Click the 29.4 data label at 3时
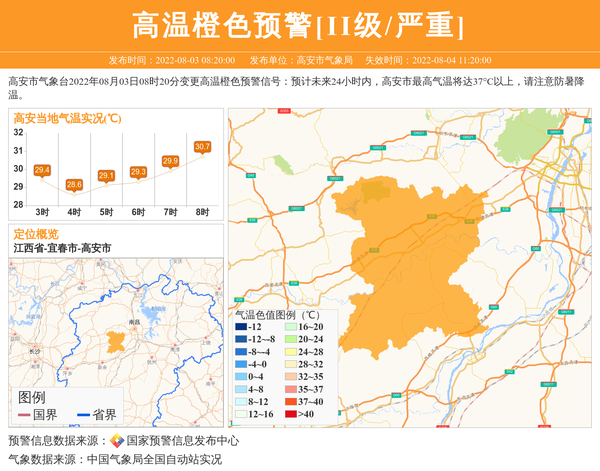600x471 pixels. 42,170
